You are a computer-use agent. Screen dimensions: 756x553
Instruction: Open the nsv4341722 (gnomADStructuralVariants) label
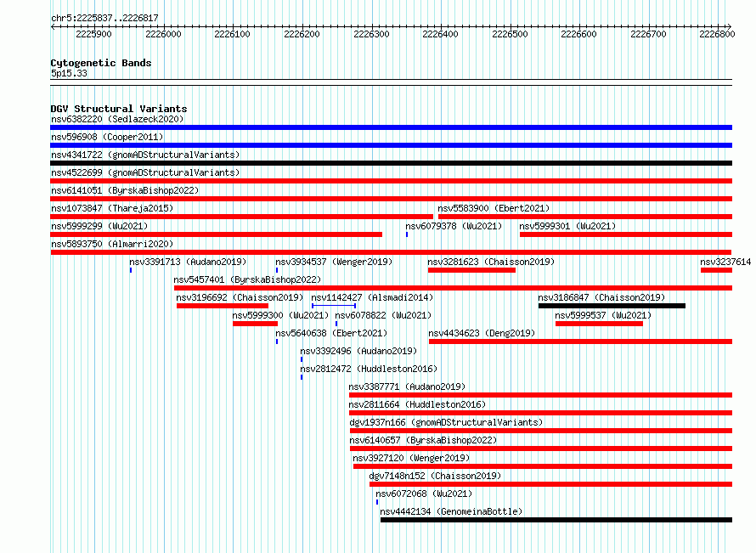[145, 155]
